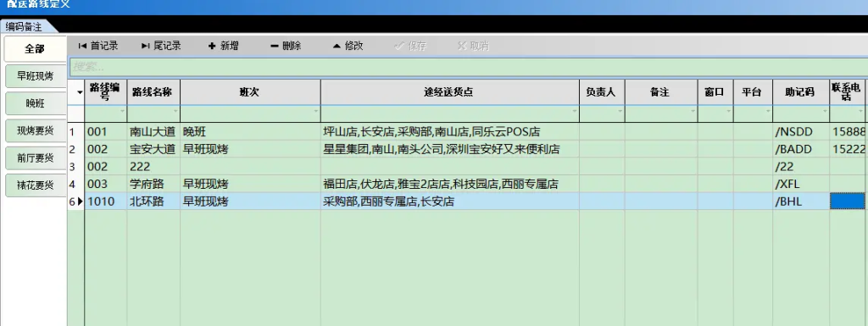
Task: Select row header number 4
Action: (x=75, y=184)
